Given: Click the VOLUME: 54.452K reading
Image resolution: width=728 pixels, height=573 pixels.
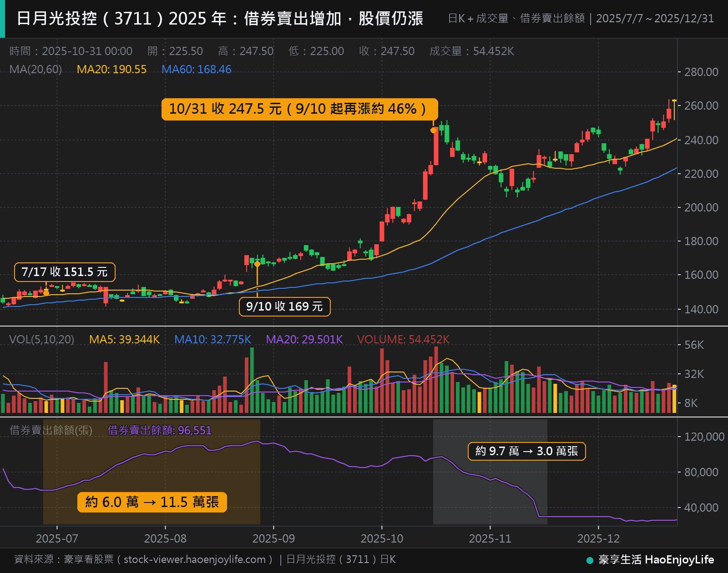Looking at the screenshot, I should 403,340.
